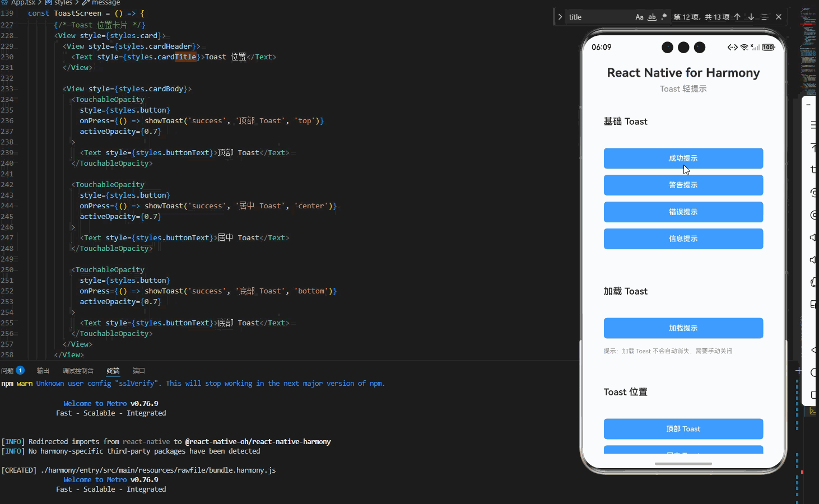Tap the 错误提示 button

click(683, 212)
